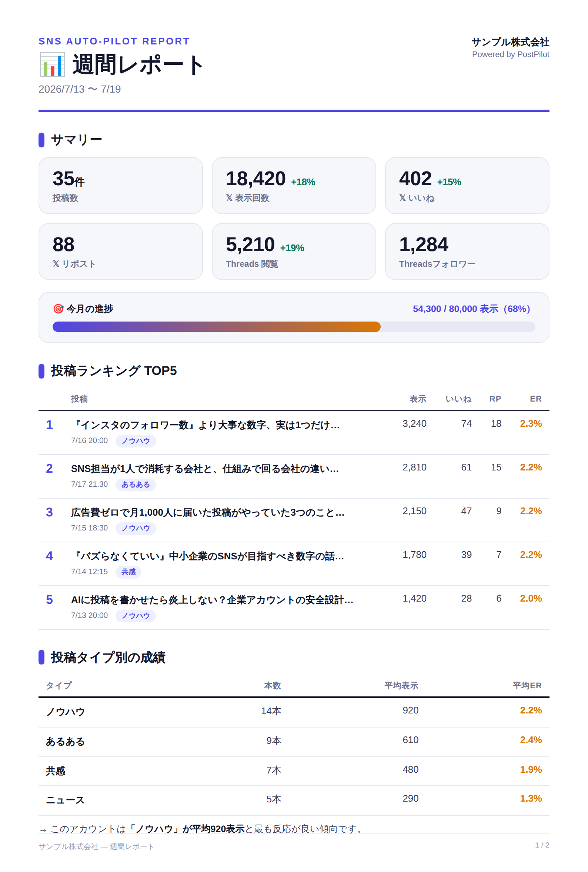Click the 投稿 column header
The image size is (588, 872).
[x=79, y=399]
